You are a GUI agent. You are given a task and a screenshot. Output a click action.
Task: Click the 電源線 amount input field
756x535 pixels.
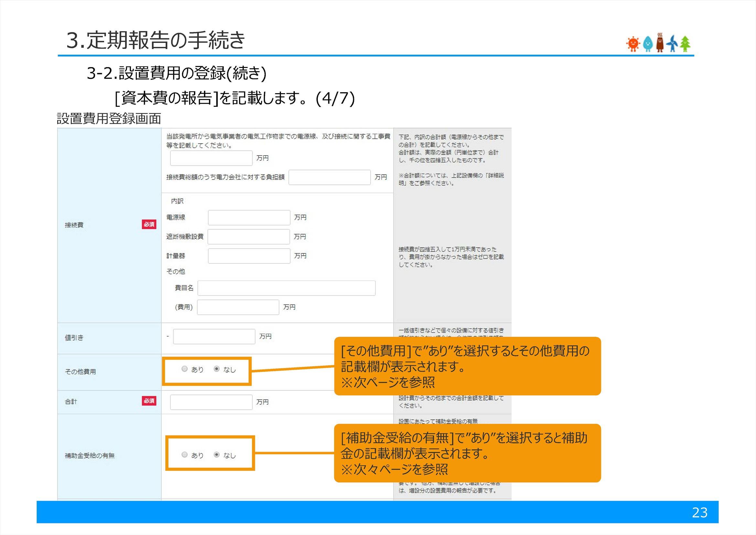click(x=249, y=217)
